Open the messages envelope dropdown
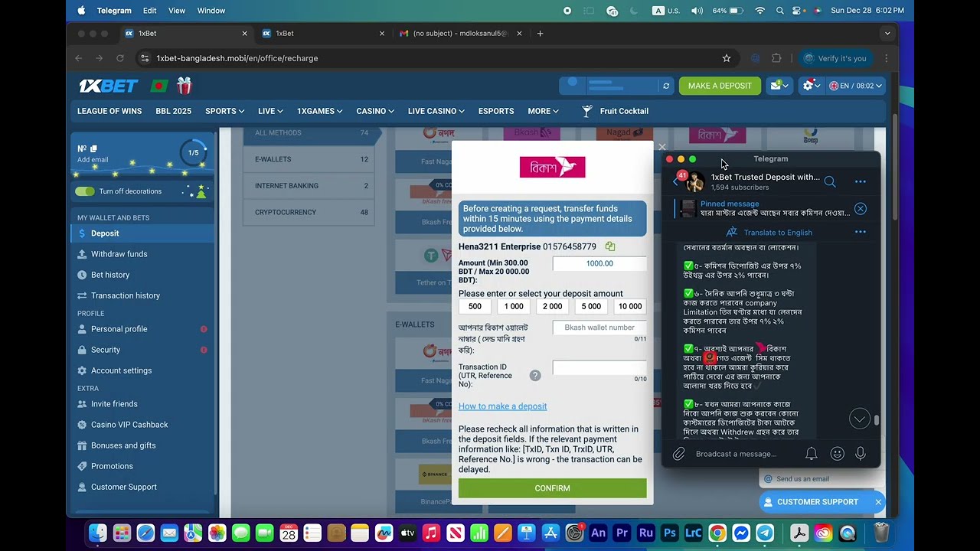980x551 pixels. [x=779, y=86]
